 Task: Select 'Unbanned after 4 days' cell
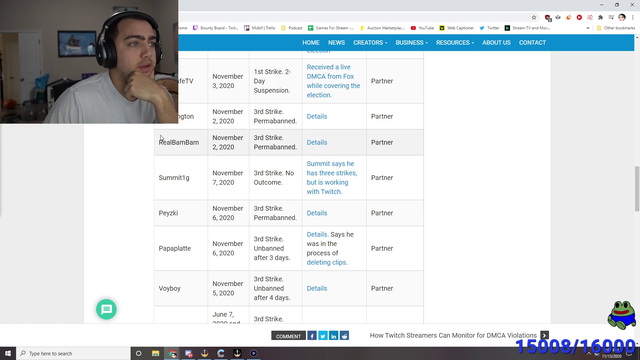276,288
